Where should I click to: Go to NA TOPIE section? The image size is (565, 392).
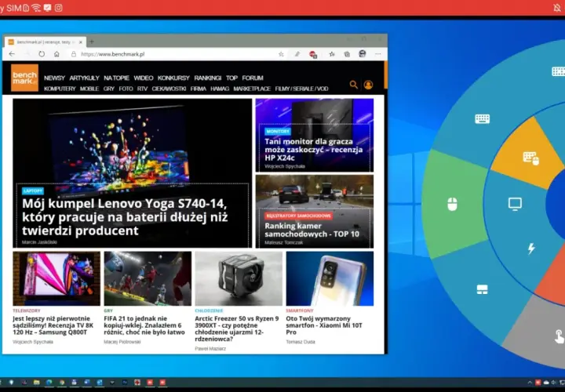pyautogui.click(x=116, y=78)
